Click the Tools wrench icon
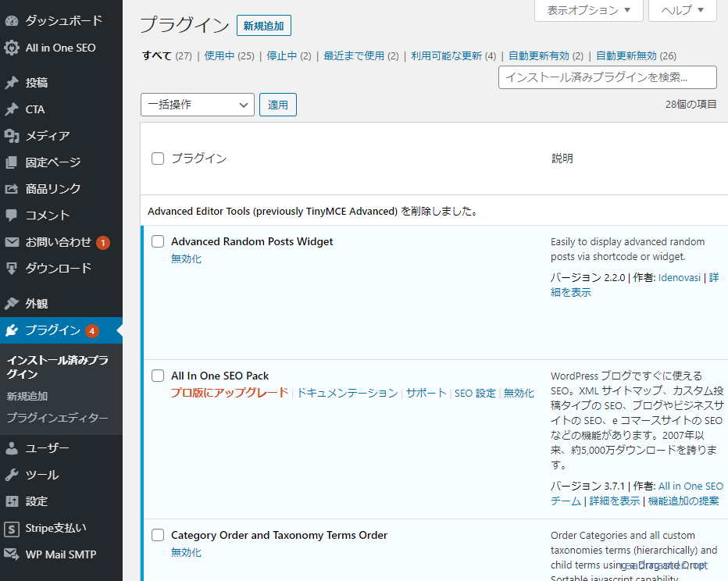The image size is (728, 581). 12,475
